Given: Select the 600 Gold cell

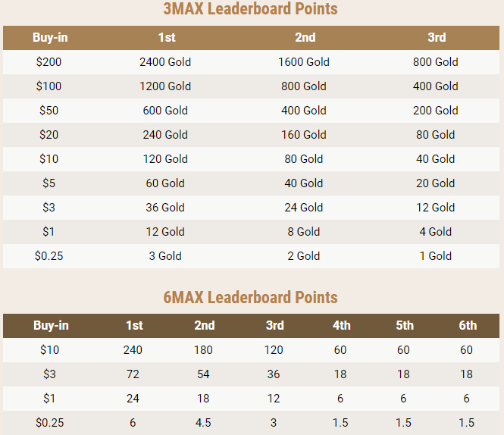Looking at the screenshot, I should pyautogui.click(x=165, y=111).
